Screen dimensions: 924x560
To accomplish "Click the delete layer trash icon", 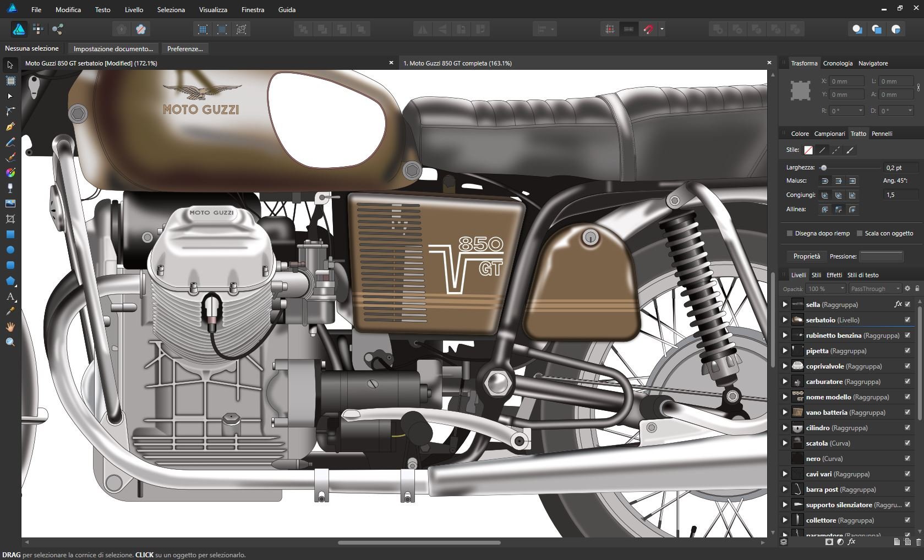I will (918, 542).
